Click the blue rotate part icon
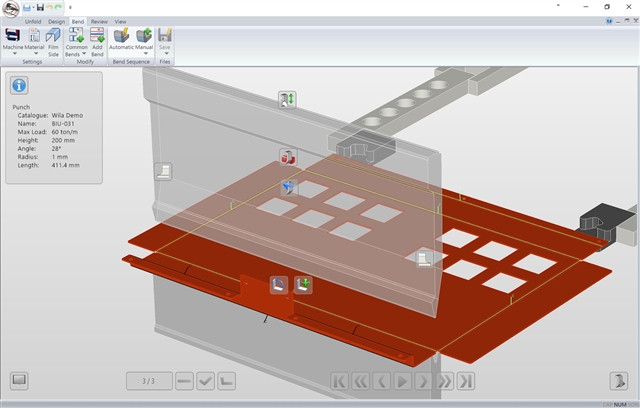The height and width of the screenshot is (408, 640). [x=288, y=187]
